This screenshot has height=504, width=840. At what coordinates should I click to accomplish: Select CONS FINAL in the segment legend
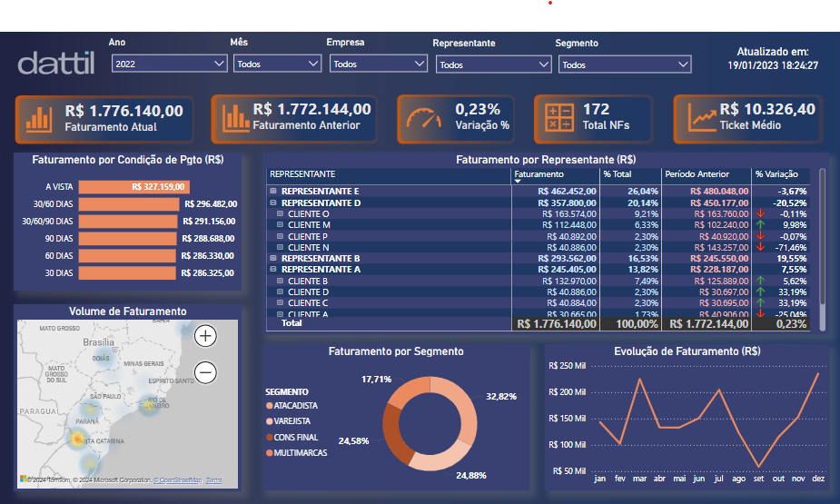(292, 437)
